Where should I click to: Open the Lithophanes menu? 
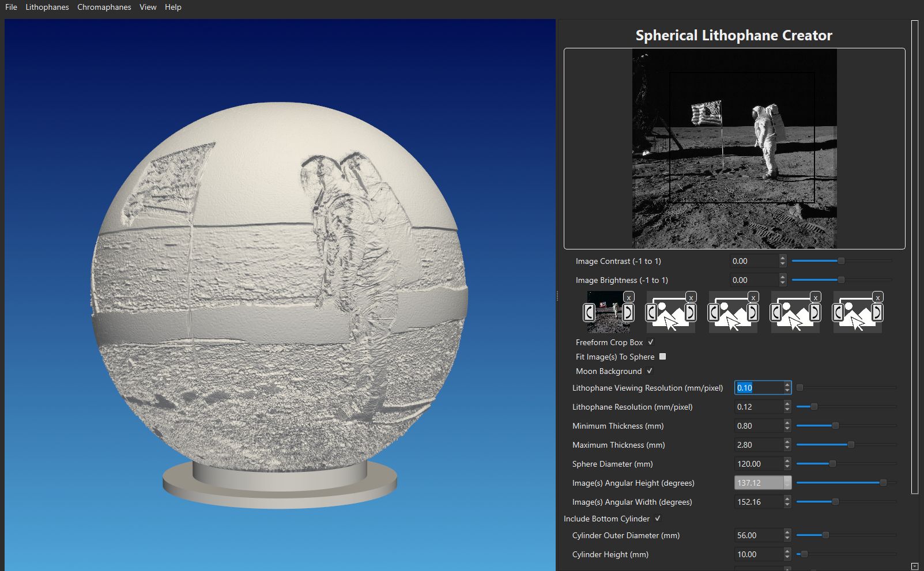coord(47,7)
